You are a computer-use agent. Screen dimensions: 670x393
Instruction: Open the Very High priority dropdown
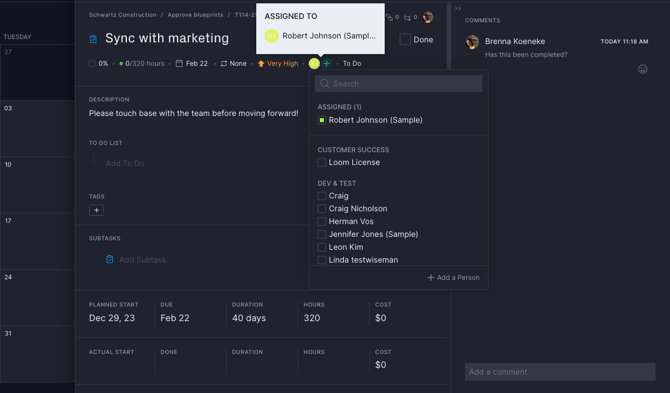click(278, 64)
